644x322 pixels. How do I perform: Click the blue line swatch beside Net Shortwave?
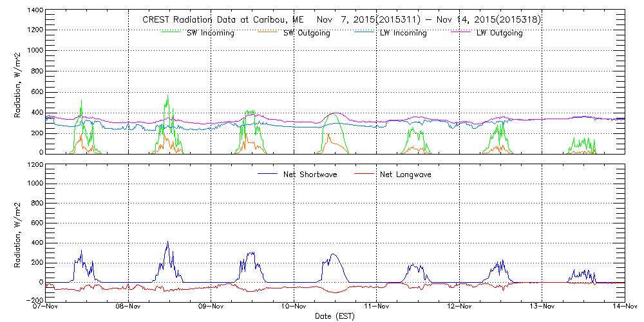[268, 174]
